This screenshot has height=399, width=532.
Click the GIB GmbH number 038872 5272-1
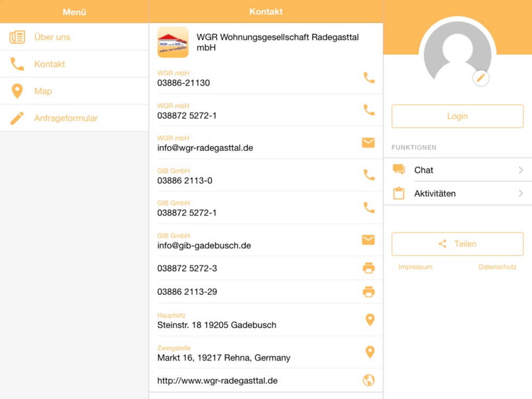pos(187,213)
